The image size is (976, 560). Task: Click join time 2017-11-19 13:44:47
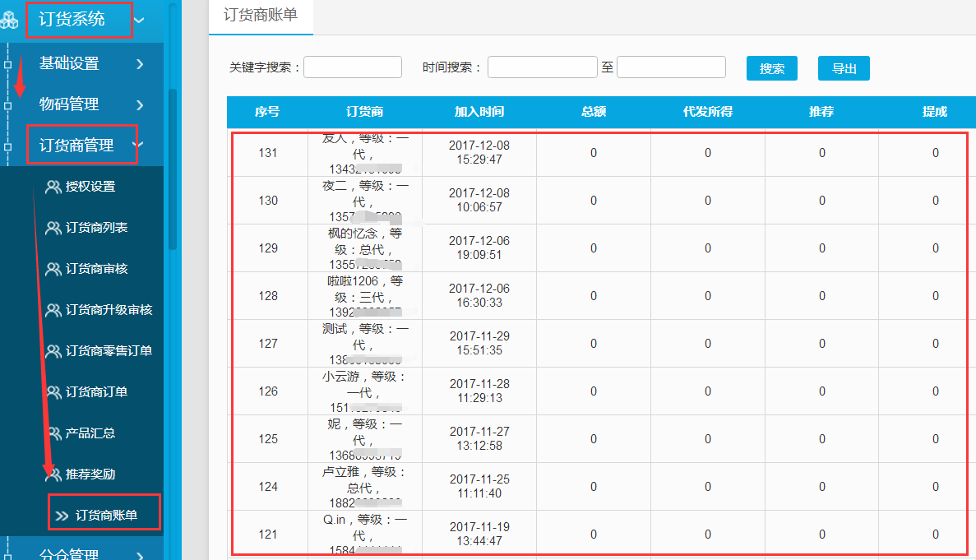pyautogui.click(x=479, y=534)
